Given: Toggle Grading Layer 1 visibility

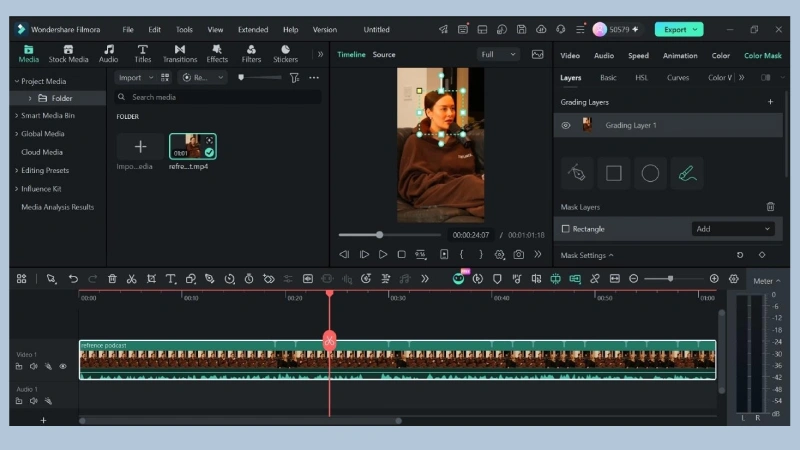Looking at the screenshot, I should pos(566,126).
